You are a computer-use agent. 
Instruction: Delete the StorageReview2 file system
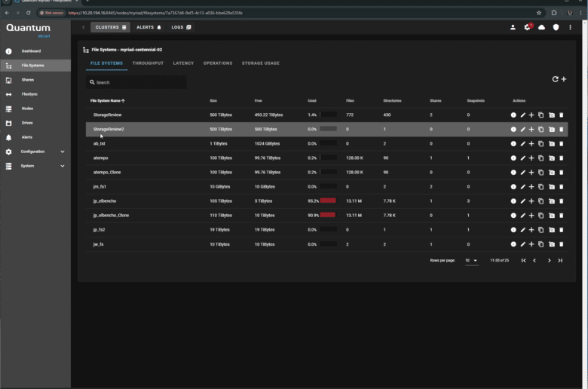pos(562,130)
